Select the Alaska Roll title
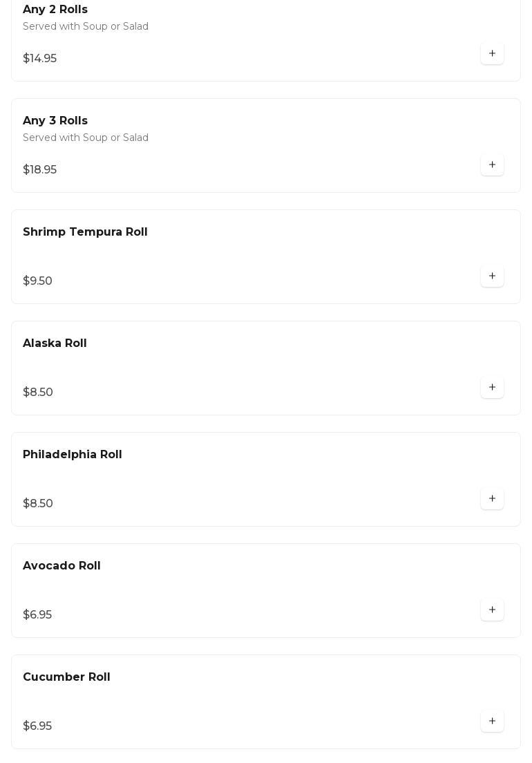The image size is (532, 763). (55, 343)
